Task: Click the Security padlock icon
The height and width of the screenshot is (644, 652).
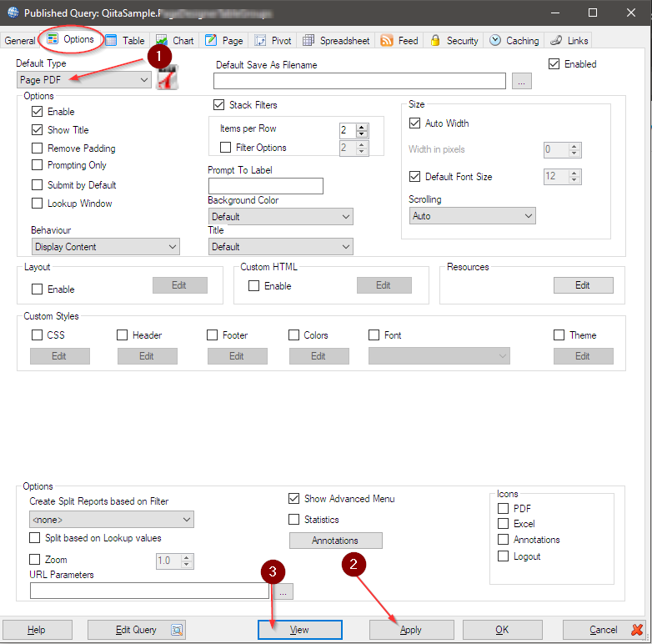Action: (x=435, y=40)
